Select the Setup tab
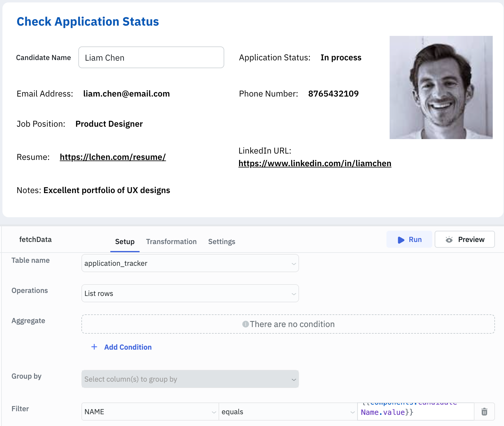 pyautogui.click(x=125, y=242)
